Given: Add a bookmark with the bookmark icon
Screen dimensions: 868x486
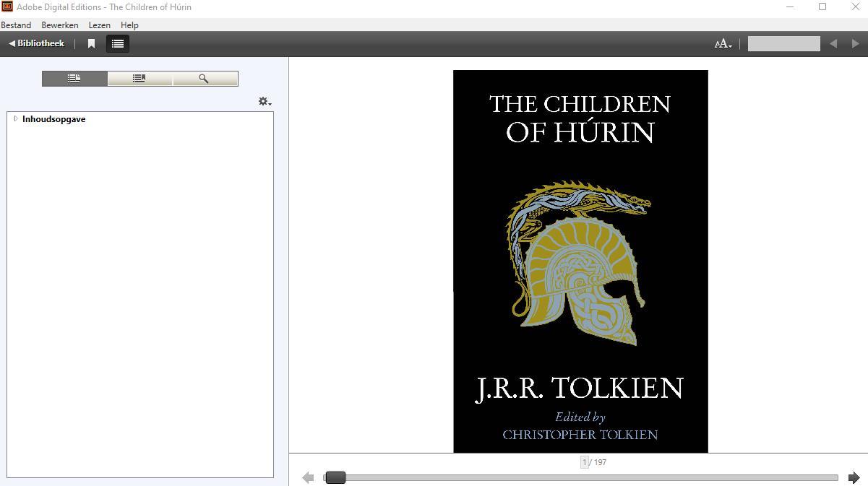Looking at the screenshot, I should pos(91,44).
